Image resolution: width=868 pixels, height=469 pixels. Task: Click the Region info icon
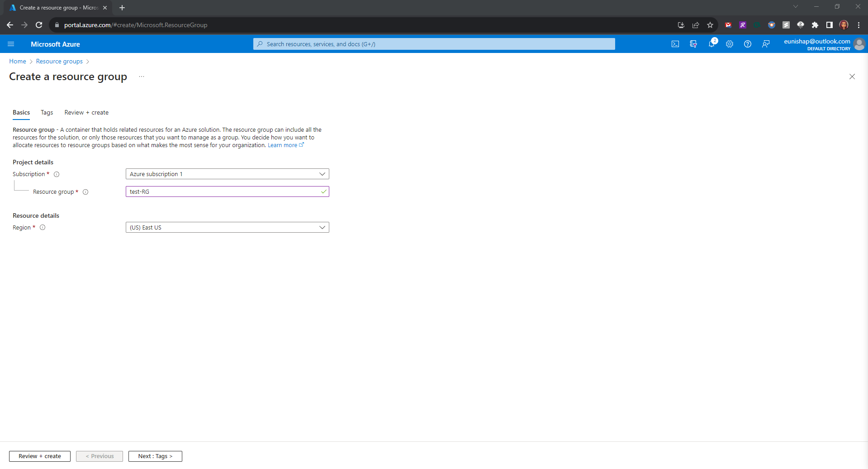coord(43,227)
